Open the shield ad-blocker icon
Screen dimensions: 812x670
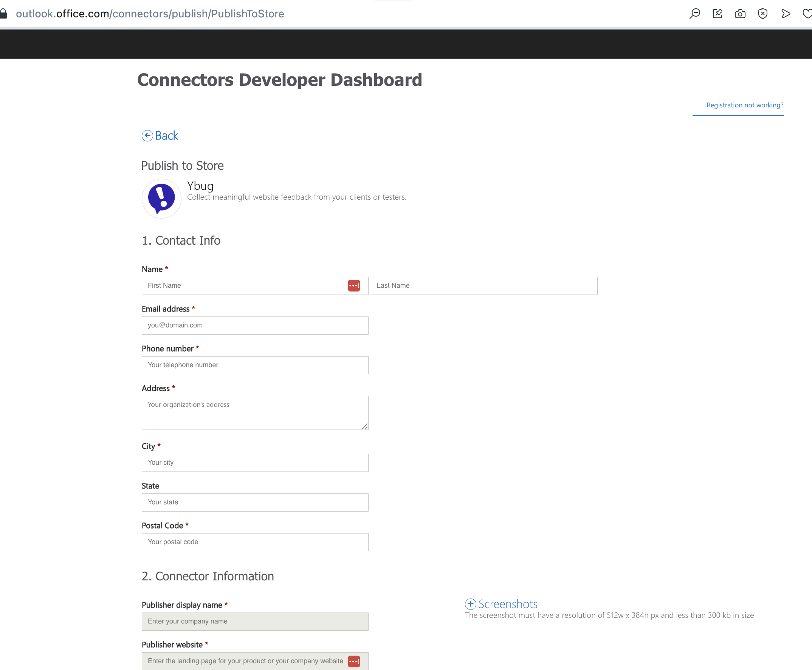pos(762,14)
